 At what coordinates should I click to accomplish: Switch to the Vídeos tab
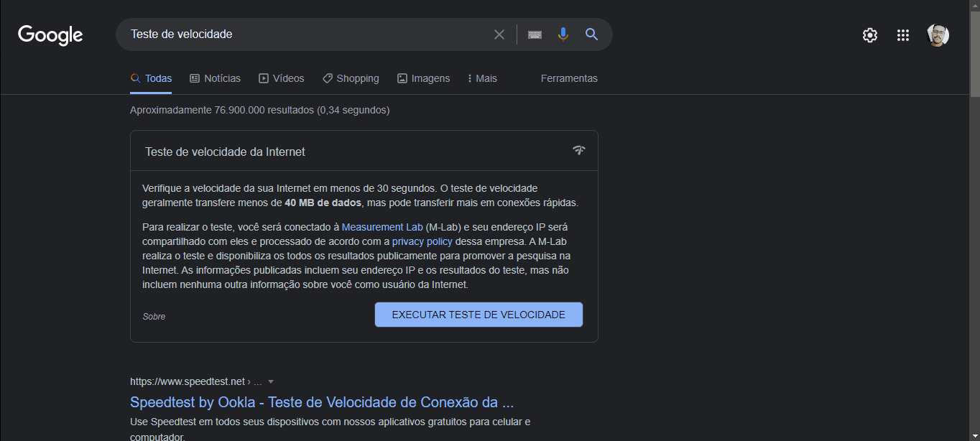pyautogui.click(x=281, y=78)
